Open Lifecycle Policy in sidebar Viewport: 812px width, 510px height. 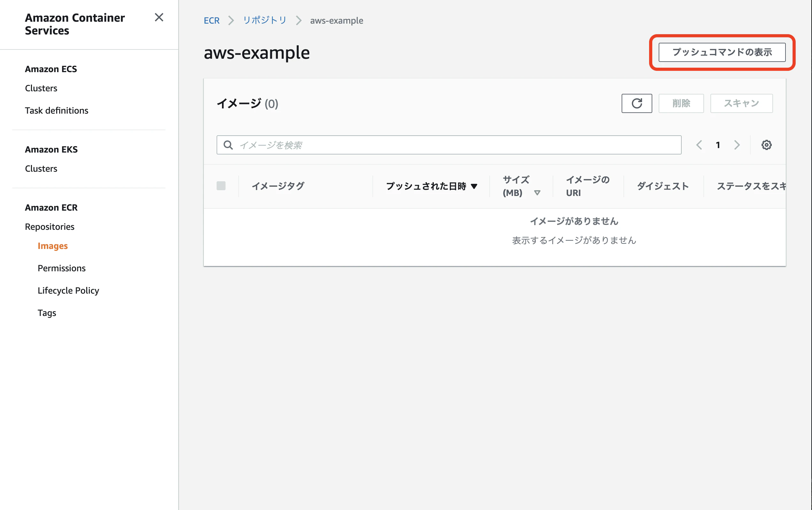pyautogui.click(x=68, y=290)
